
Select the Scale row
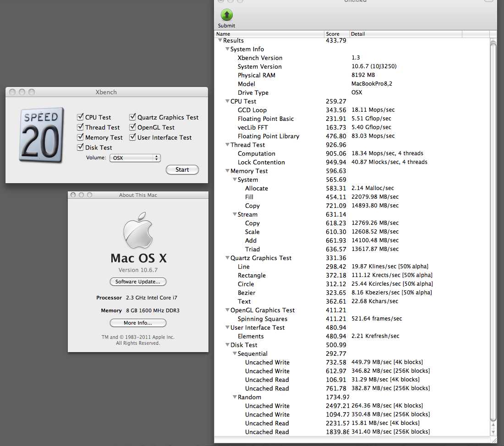pos(352,232)
